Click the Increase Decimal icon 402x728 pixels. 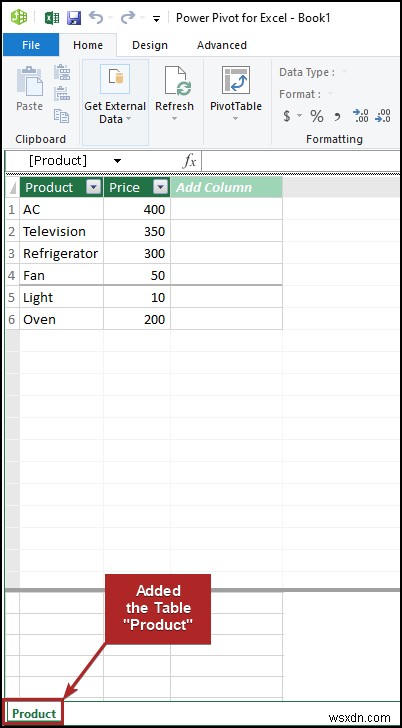(360, 116)
